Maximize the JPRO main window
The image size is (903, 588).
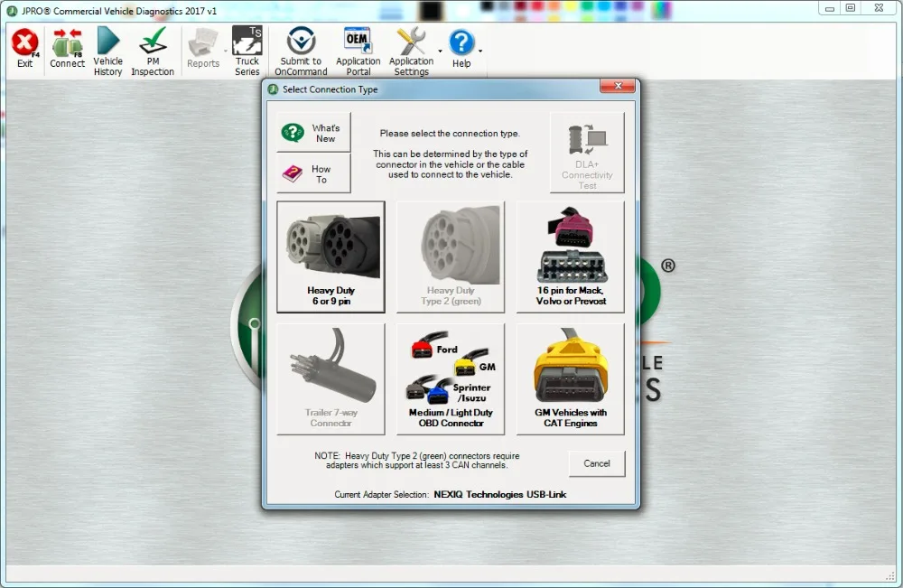851,9
